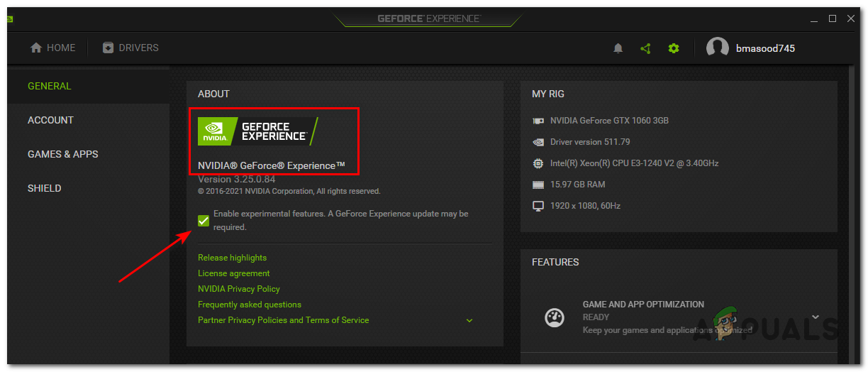Open Partner Privacy Policies and Terms of Service

click(283, 320)
